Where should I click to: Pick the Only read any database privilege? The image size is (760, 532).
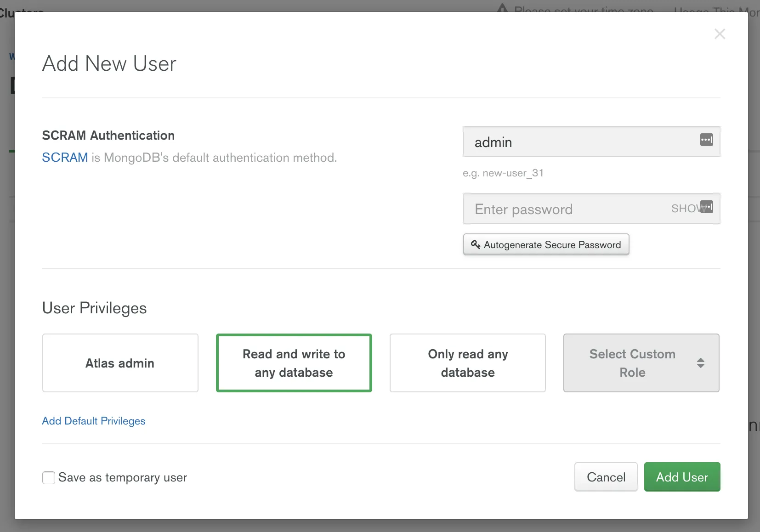tap(467, 363)
